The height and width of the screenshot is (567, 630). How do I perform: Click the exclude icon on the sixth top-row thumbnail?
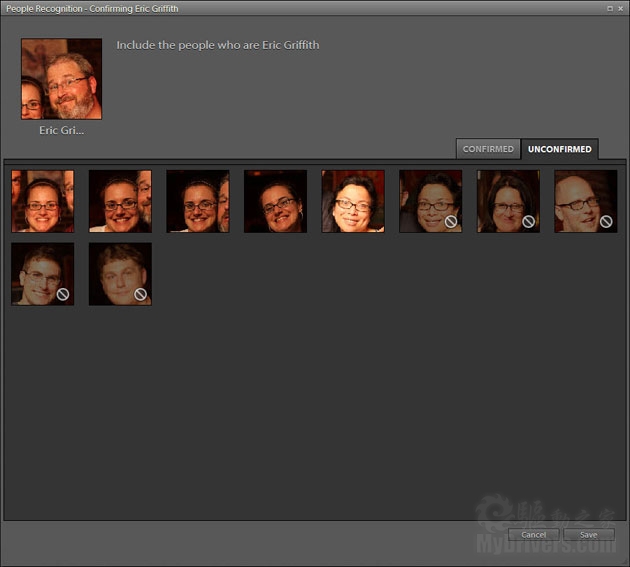point(451,222)
